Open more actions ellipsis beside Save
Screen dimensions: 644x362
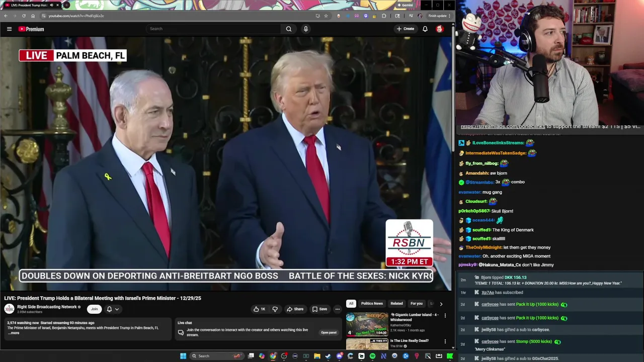[x=338, y=309]
